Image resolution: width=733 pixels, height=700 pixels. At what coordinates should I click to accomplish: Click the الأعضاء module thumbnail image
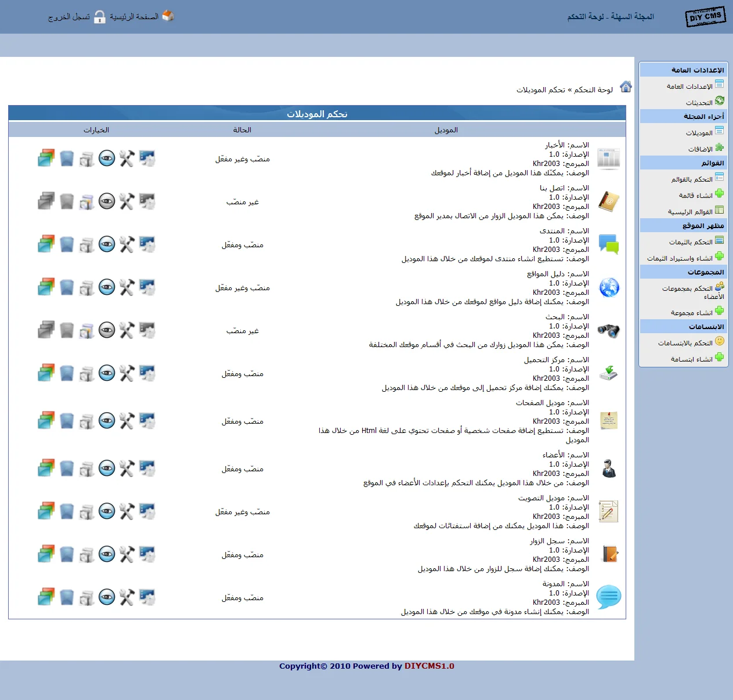pos(609,468)
